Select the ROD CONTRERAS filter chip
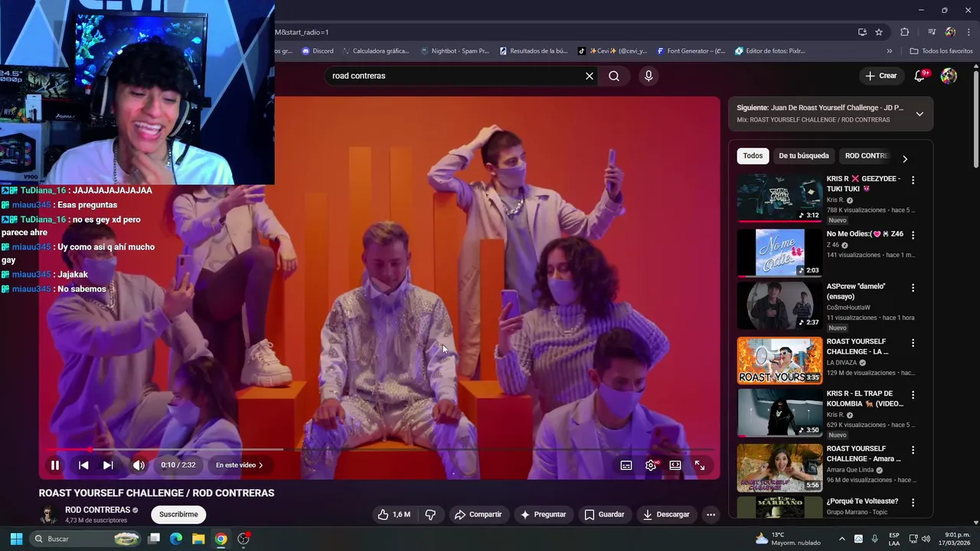Screen dimensions: 980x551 tap(867, 156)
